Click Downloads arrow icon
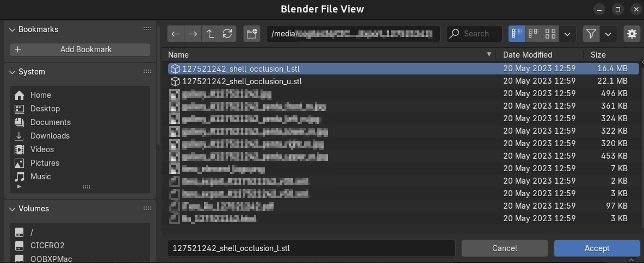644x263 pixels. click(19, 136)
